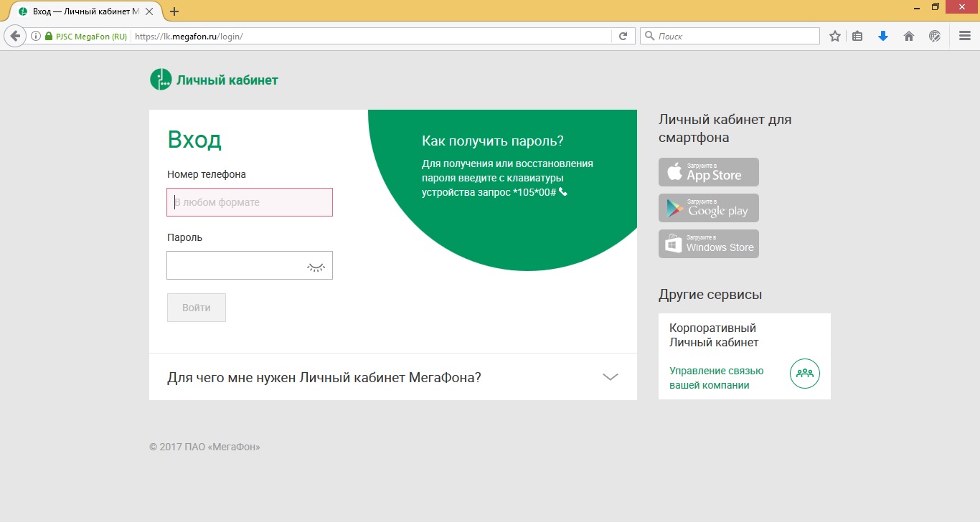Select the 'Вход — Личный кабинет' tab

pos(85,11)
